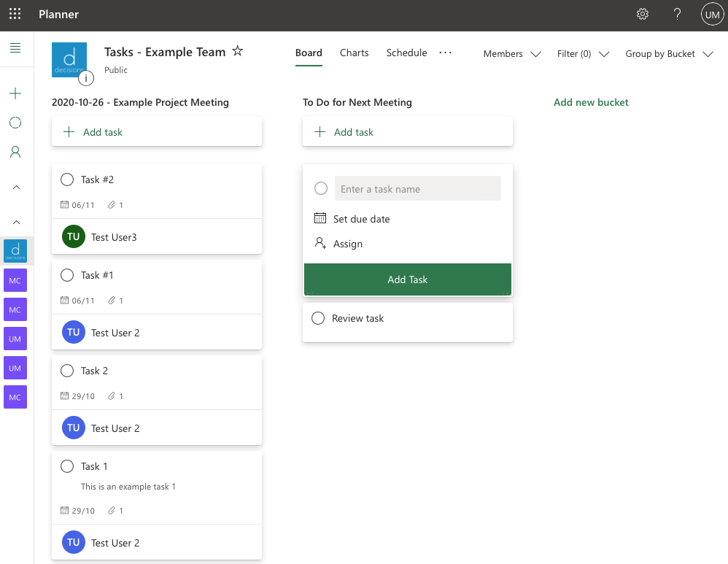Screen dimensions: 728x564
Task: Expand the Members dropdown
Action: (x=512, y=54)
